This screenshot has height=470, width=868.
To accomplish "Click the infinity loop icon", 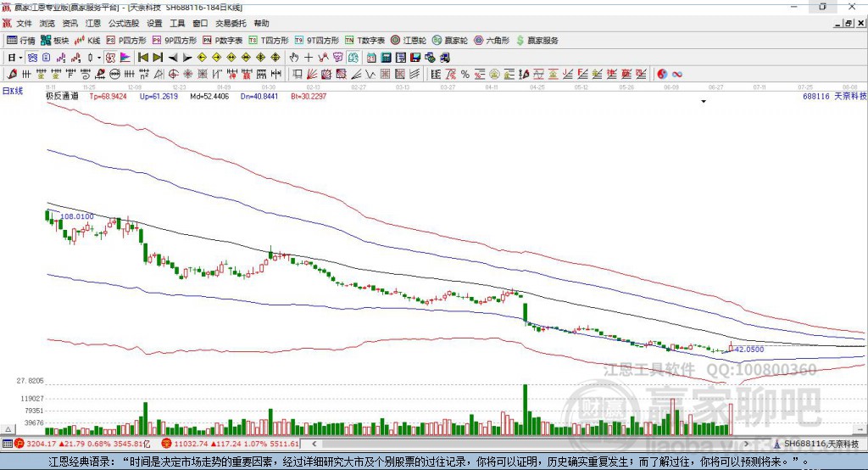I will coord(677,75).
